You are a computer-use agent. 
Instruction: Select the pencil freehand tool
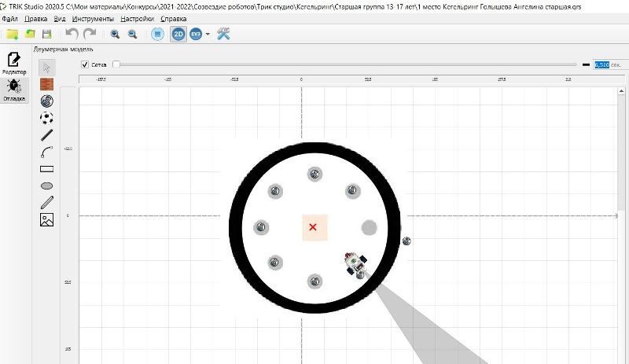point(46,202)
